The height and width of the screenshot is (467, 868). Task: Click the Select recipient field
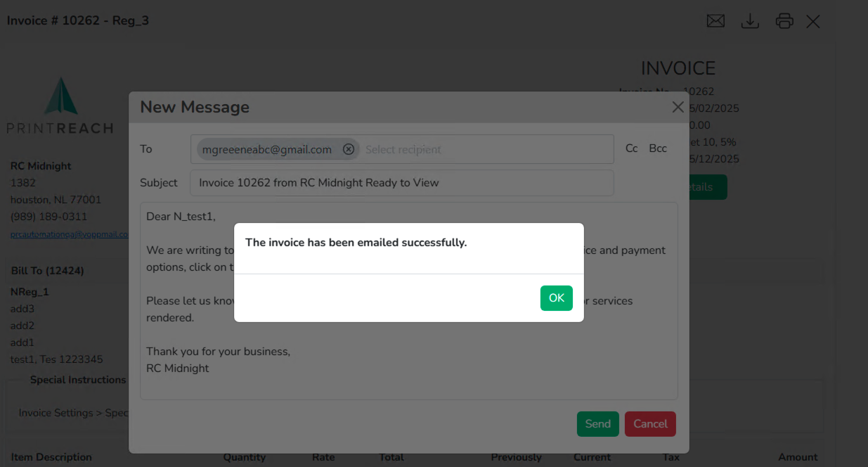point(485,149)
